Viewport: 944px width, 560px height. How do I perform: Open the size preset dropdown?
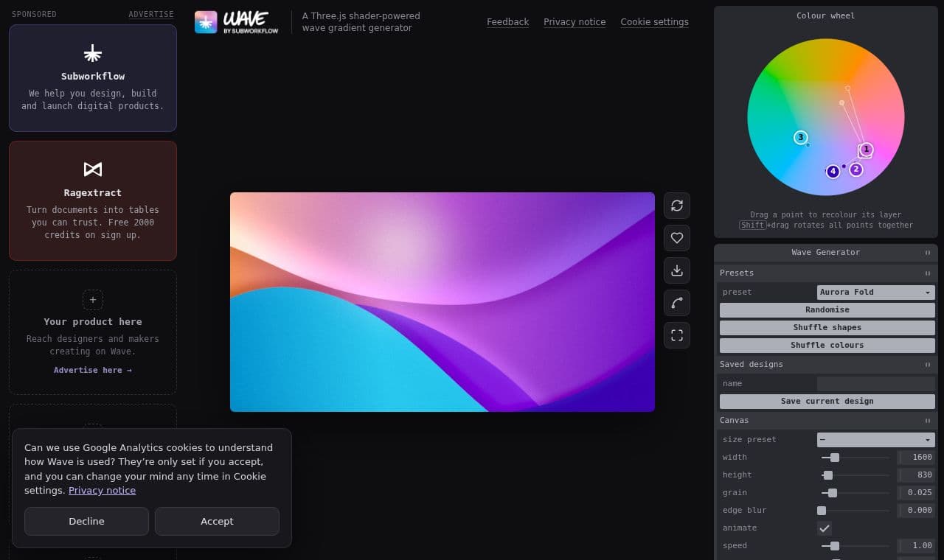tap(876, 440)
